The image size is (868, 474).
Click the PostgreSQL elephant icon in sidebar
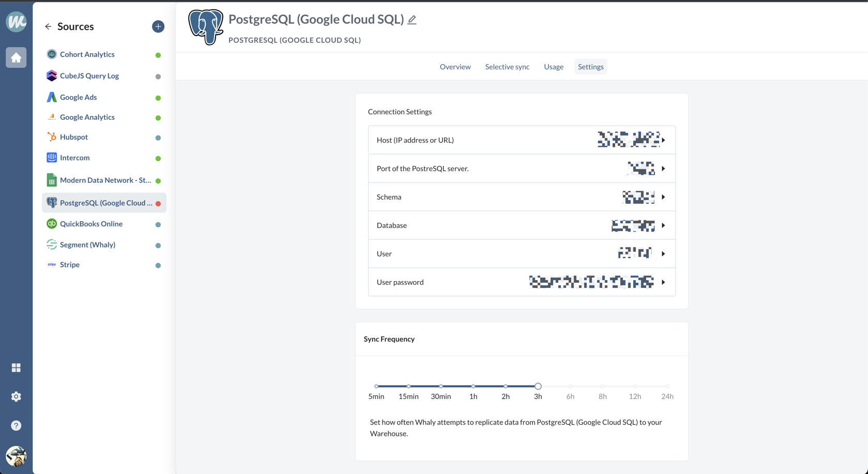52,203
